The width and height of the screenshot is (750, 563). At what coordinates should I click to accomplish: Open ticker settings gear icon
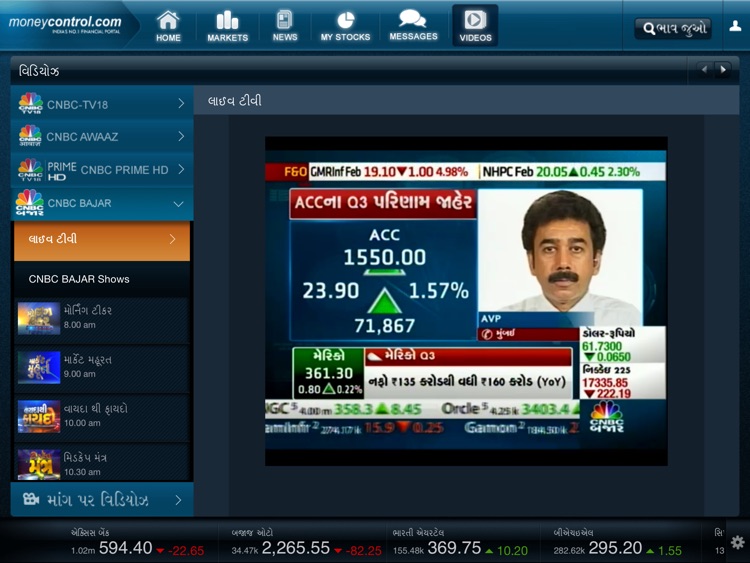738,542
